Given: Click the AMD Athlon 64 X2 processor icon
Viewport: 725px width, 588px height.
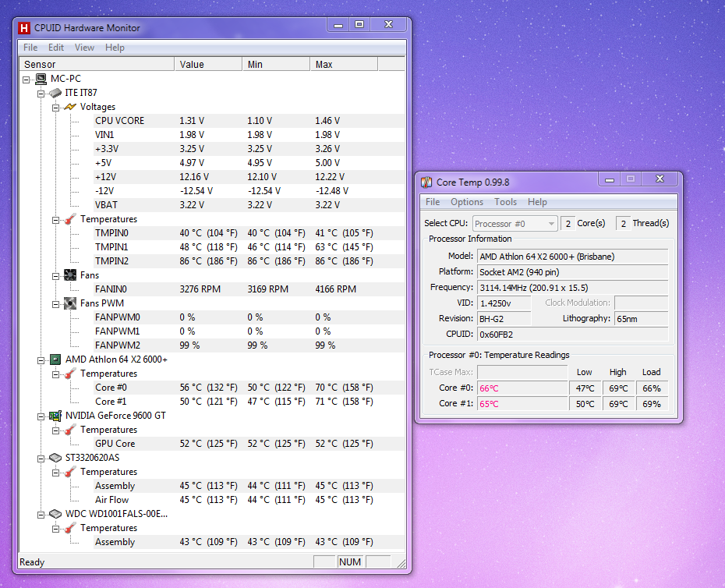Looking at the screenshot, I should [x=55, y=360].
